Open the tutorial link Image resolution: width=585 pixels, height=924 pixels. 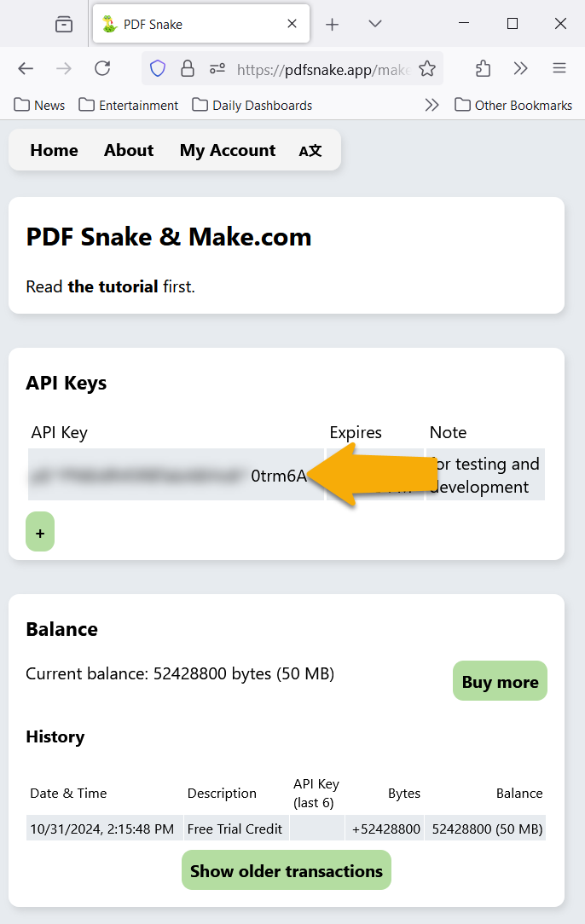tap(113, 286)
